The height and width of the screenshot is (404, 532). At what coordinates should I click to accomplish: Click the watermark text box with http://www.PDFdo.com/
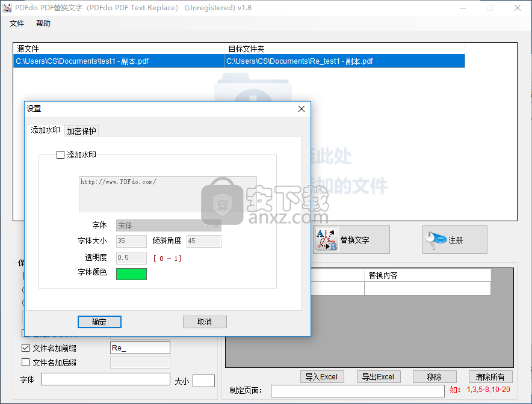point(168,194)
